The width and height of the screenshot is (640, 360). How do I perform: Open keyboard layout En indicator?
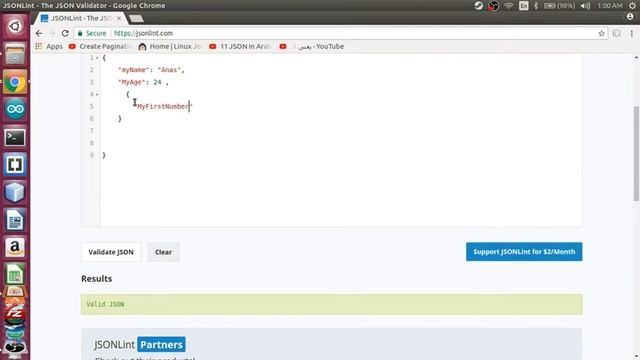[523, 6]
